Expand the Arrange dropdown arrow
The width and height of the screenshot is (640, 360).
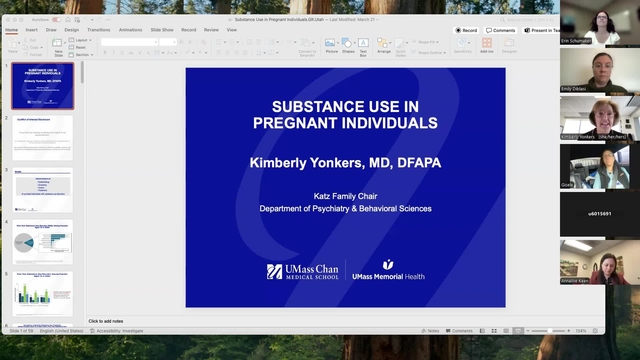[x=390, y=42]
